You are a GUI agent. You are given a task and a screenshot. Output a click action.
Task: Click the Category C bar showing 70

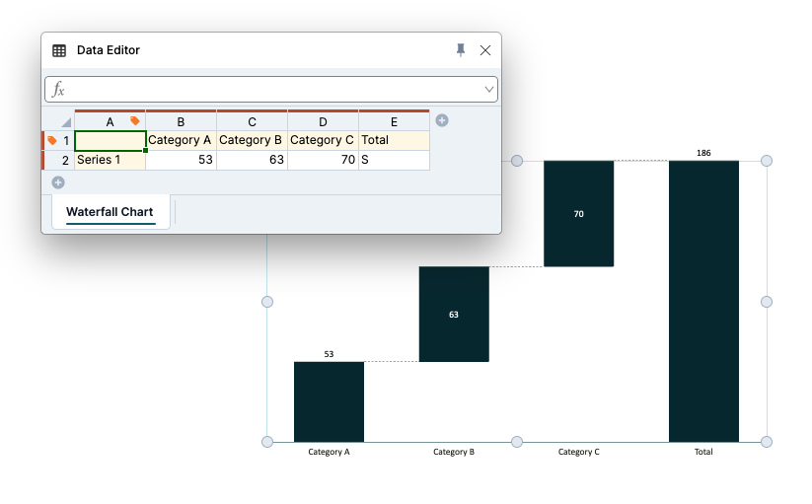tap(578, 214)
